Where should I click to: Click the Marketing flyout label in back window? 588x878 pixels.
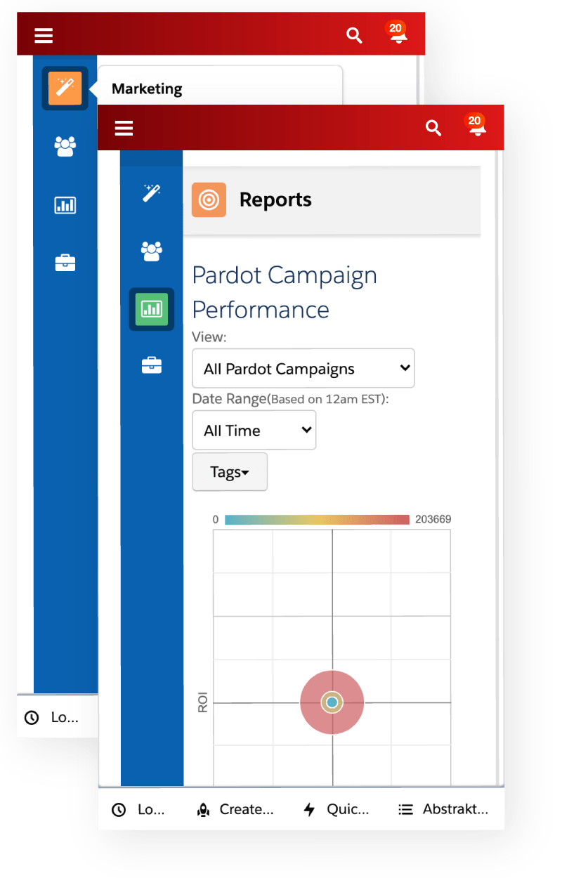pos(147,89)
